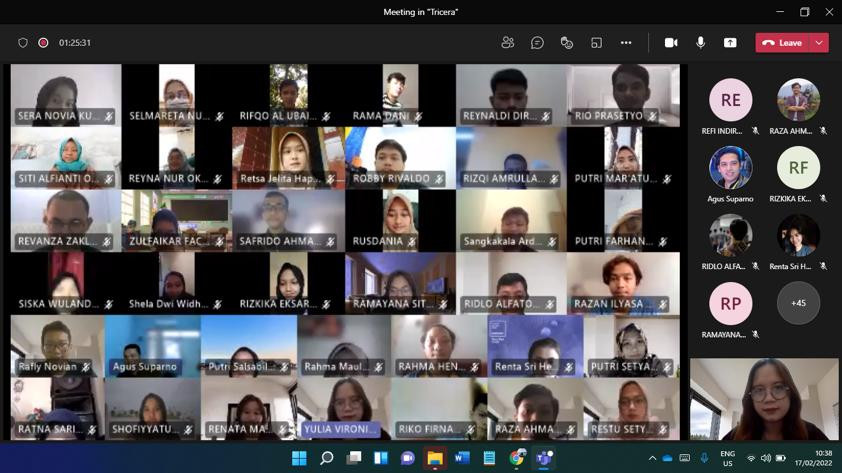Screen dimensions: 842x473
Task: Toggle the microphone mute
Action: pos(700,43)
